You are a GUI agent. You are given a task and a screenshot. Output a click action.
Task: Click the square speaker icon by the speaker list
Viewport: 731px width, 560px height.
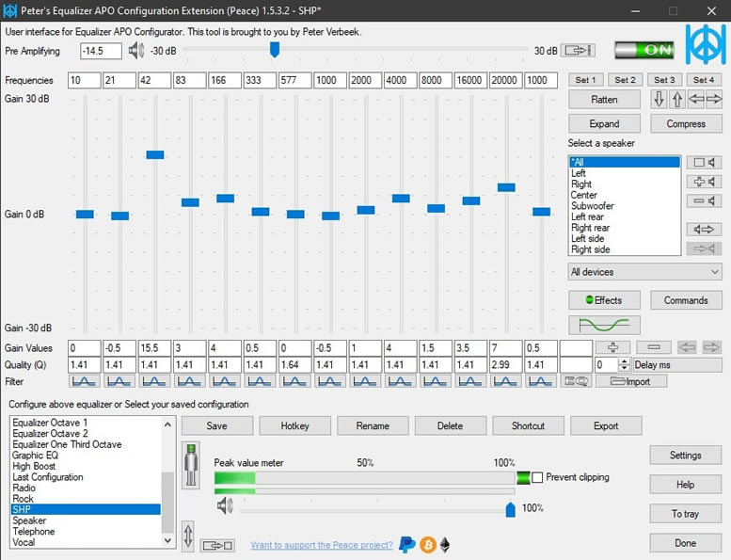pos(704,162)
